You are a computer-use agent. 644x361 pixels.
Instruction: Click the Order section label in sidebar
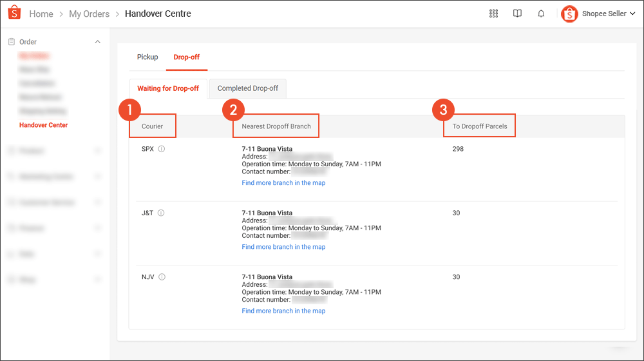point(28,41)
